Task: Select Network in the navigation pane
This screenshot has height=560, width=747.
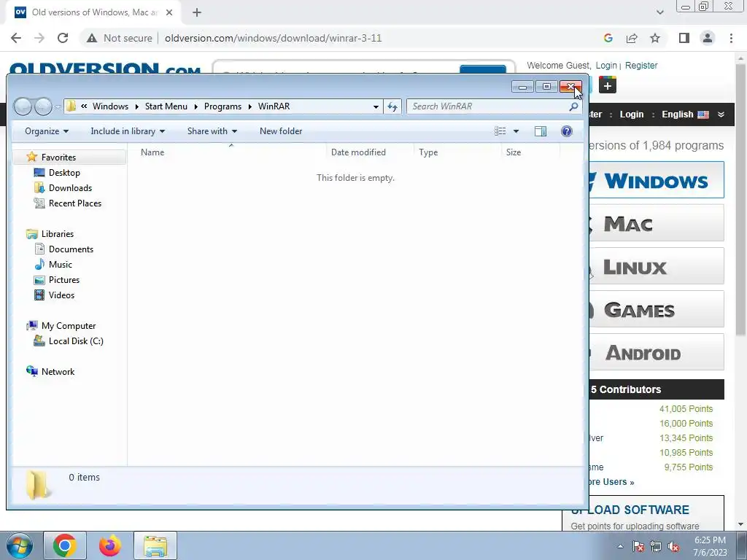Action: click(58, 371)
